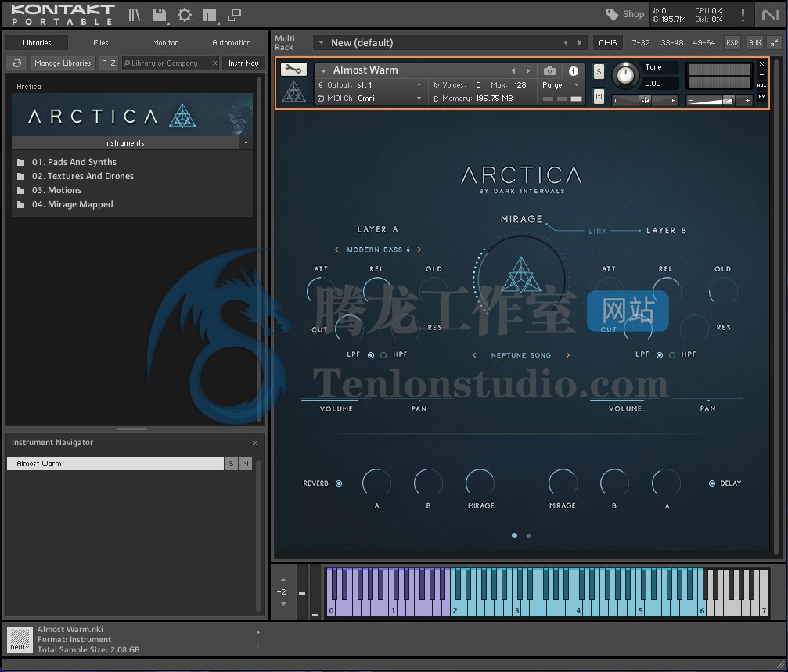This screenshot has width=788, height=672.
Task: Toggle the Delay on switch
Action: tap(712, 483)
